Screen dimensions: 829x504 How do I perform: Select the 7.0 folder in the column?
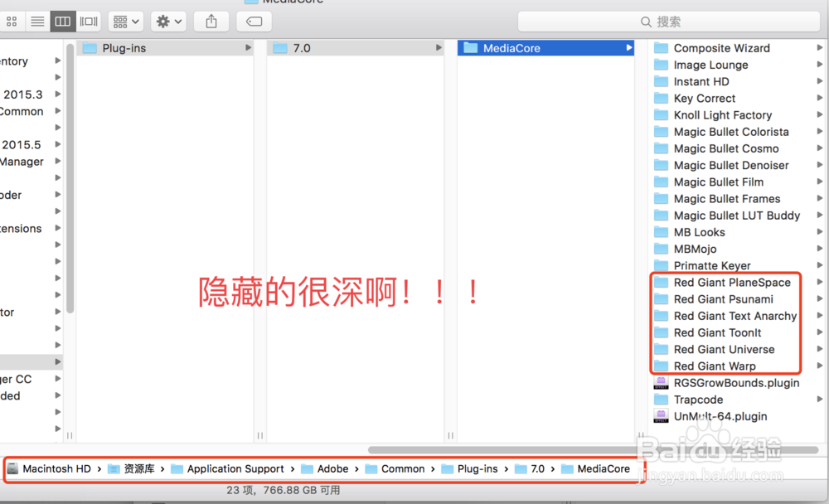point(356,48)
